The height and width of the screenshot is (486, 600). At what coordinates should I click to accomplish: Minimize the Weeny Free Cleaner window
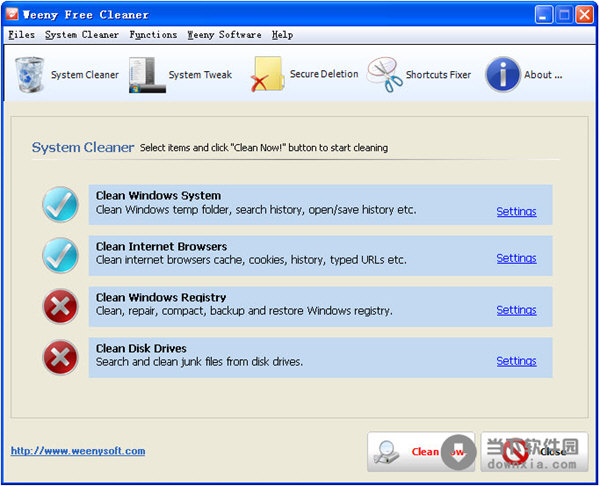click(543, 15)
